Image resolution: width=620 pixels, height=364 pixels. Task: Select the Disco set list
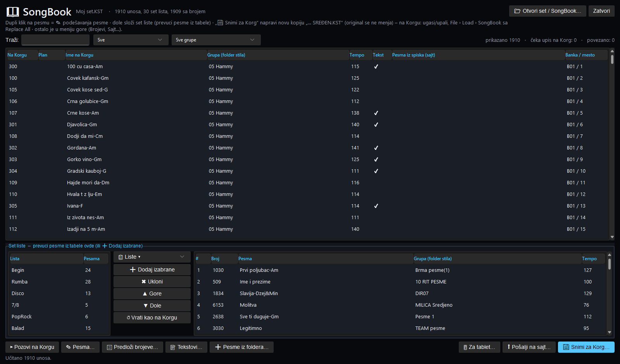[59, 294]
